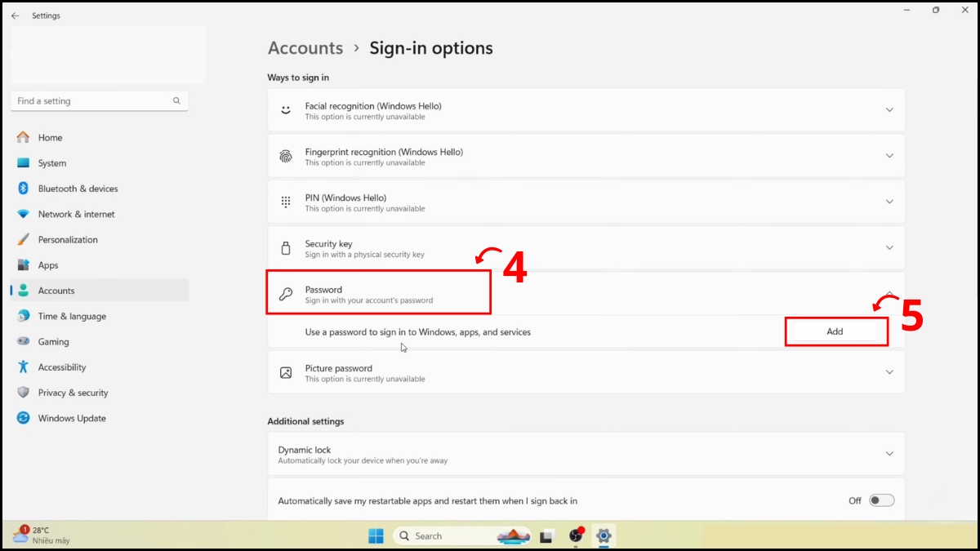Click the System monitor icon
980x551 pixels.
pos(23,163)
